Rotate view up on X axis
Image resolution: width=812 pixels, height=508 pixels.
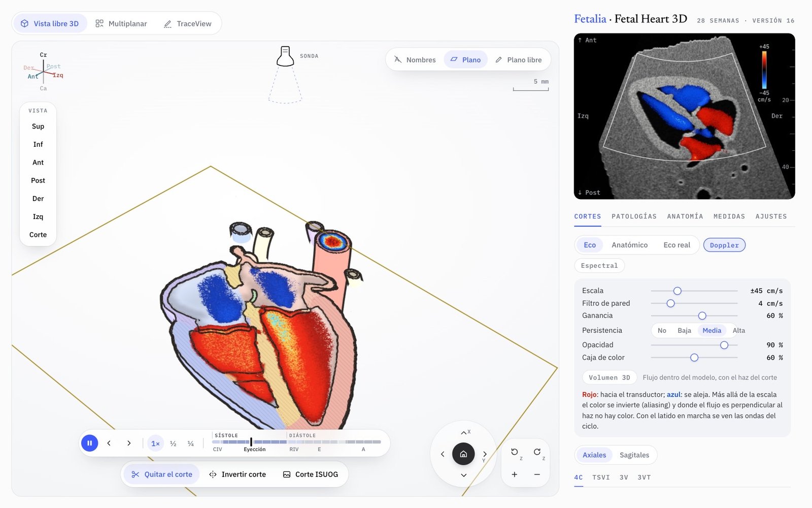[464, 433]
